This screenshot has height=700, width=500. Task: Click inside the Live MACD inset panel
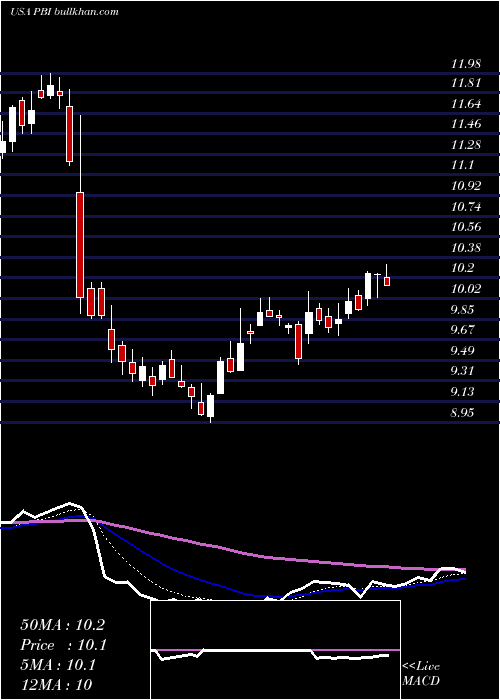[x=275, y=650]
